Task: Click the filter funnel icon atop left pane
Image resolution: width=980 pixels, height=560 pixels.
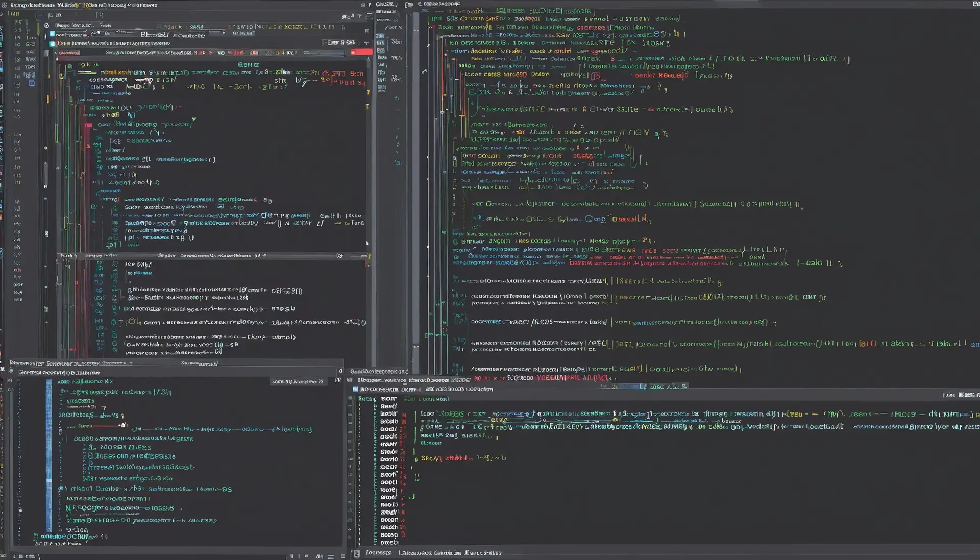Action: tap(359, 16)
